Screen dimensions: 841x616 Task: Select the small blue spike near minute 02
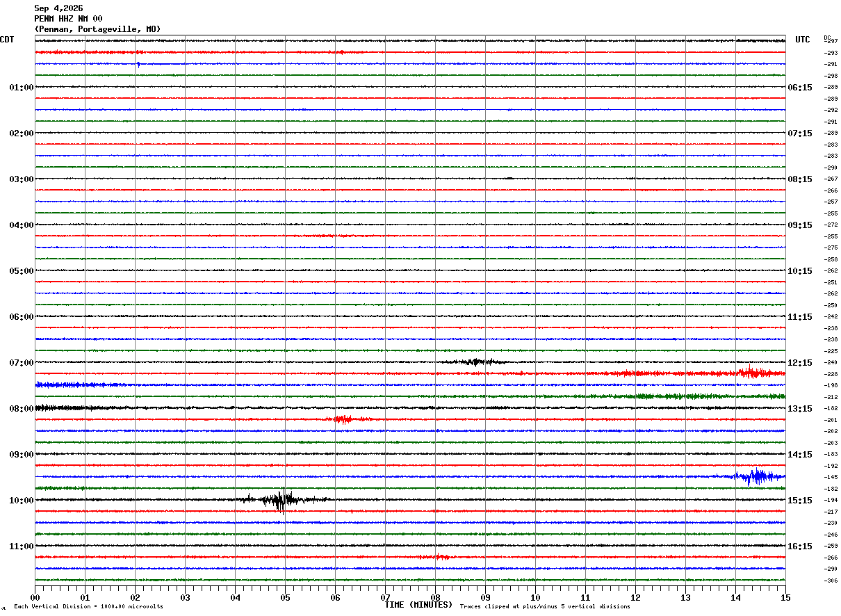tap(138, 65)
